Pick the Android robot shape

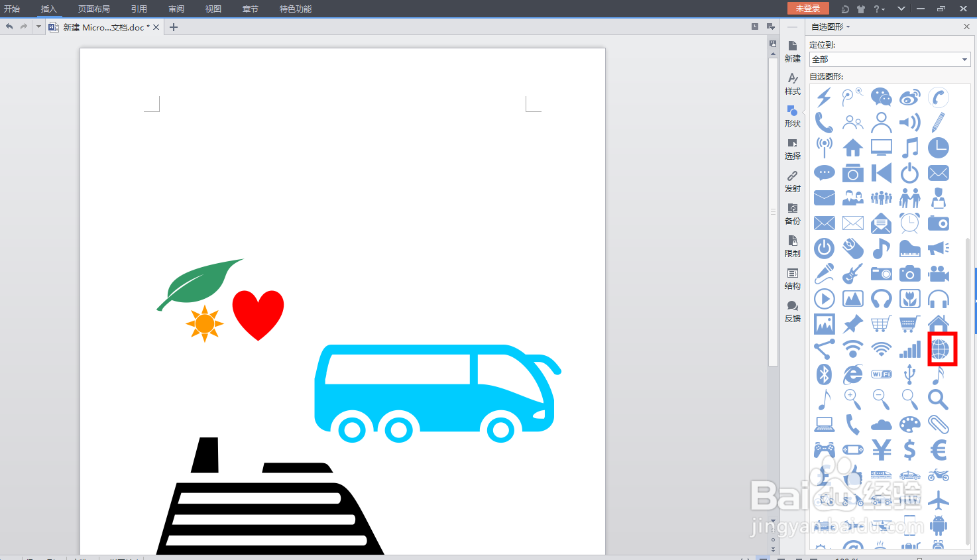tap(938, 526)
